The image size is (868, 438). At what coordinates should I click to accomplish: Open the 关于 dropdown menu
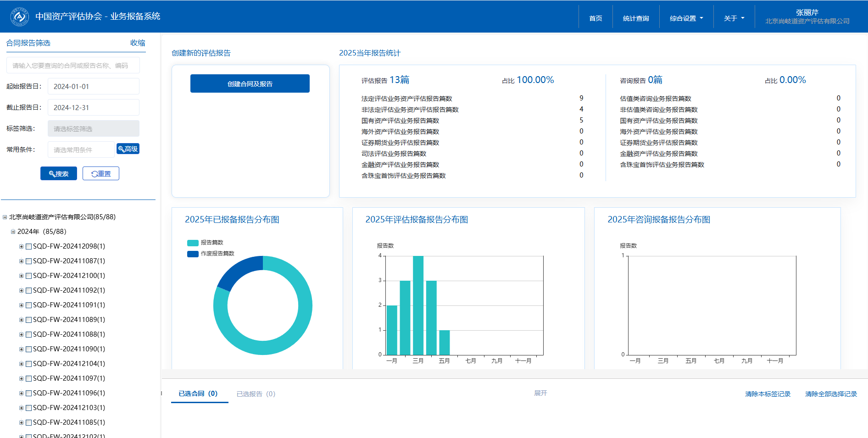click(x=734, y=18)
